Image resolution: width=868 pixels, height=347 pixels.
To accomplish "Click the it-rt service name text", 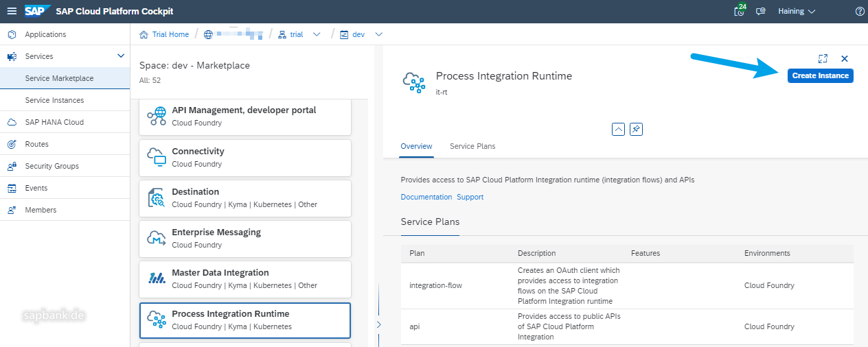I will (x=442, y=91).
